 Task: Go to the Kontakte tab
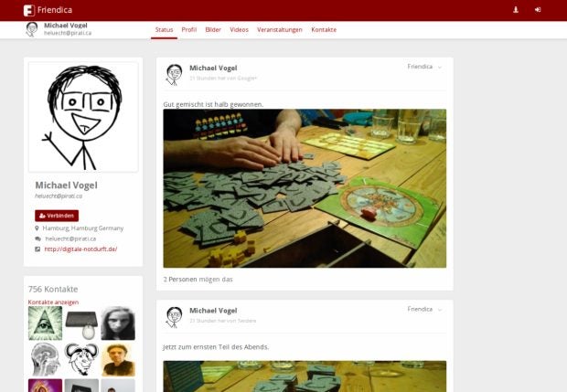point(324,30)
